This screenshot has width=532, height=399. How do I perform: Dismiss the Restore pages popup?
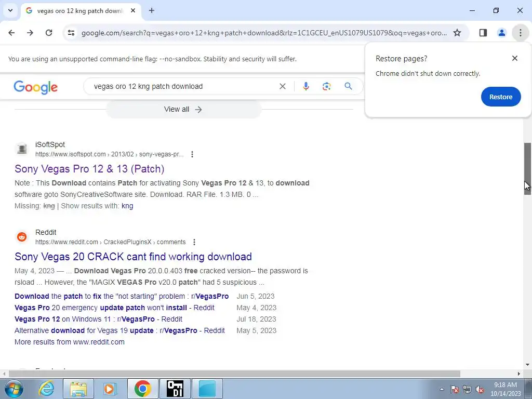click(x=515, y=58)
